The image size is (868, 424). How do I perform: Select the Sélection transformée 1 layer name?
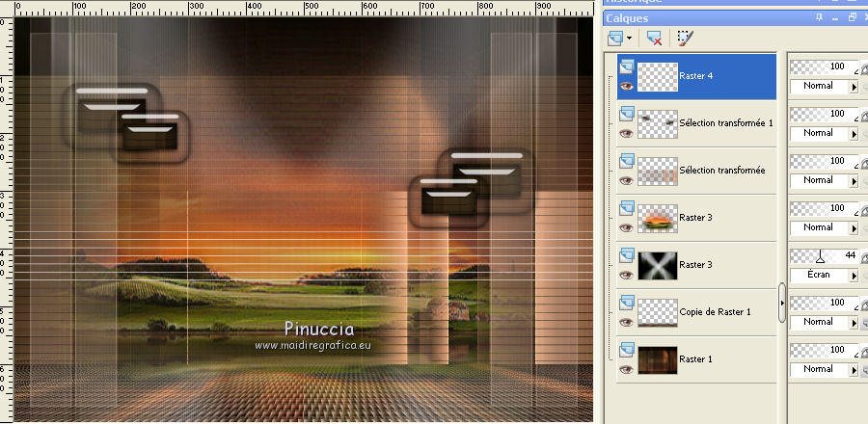(725, 123)
